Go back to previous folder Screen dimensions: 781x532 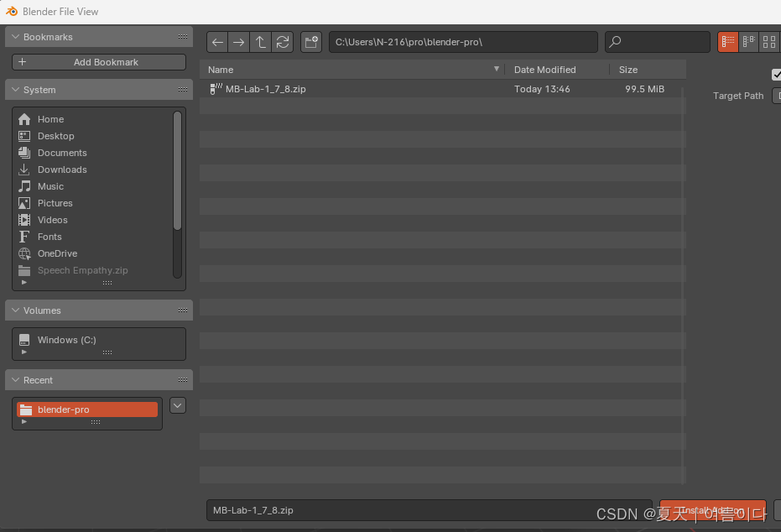[217, 42]
